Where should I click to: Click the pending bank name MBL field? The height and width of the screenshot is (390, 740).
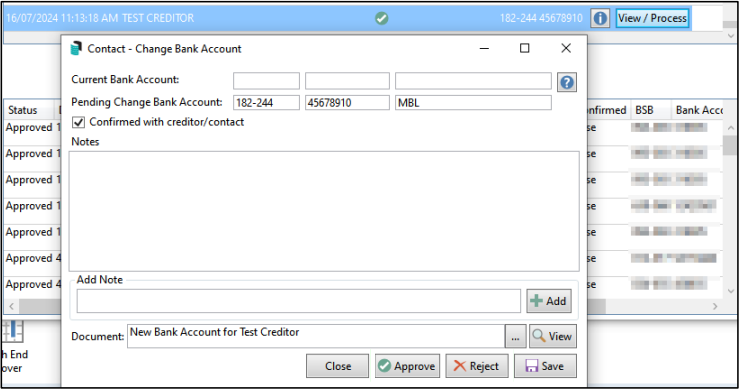[473, 102]
